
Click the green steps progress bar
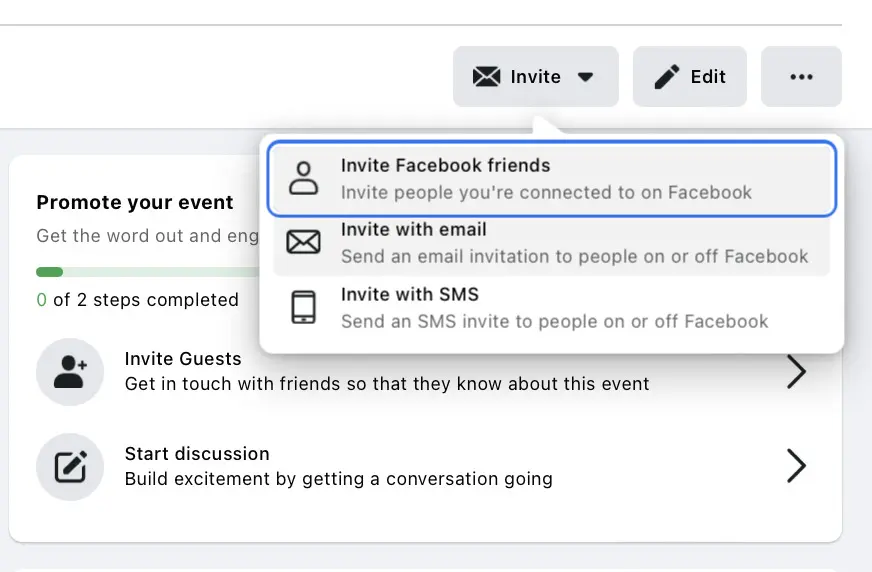pyautogui.click(x=147, y=272)
